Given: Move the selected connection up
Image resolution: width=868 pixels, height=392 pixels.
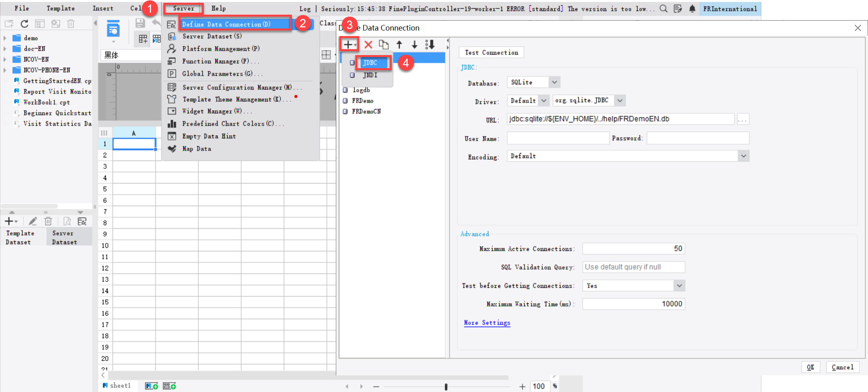Looking at the screenshot, I should click(399, 44).
